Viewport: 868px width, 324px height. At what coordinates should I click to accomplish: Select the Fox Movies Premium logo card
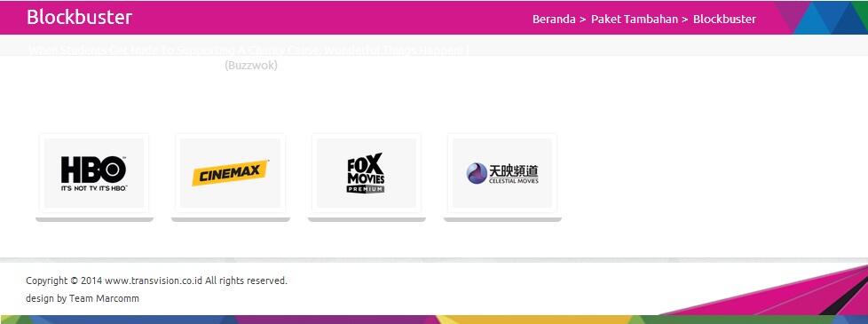[366, 173]
